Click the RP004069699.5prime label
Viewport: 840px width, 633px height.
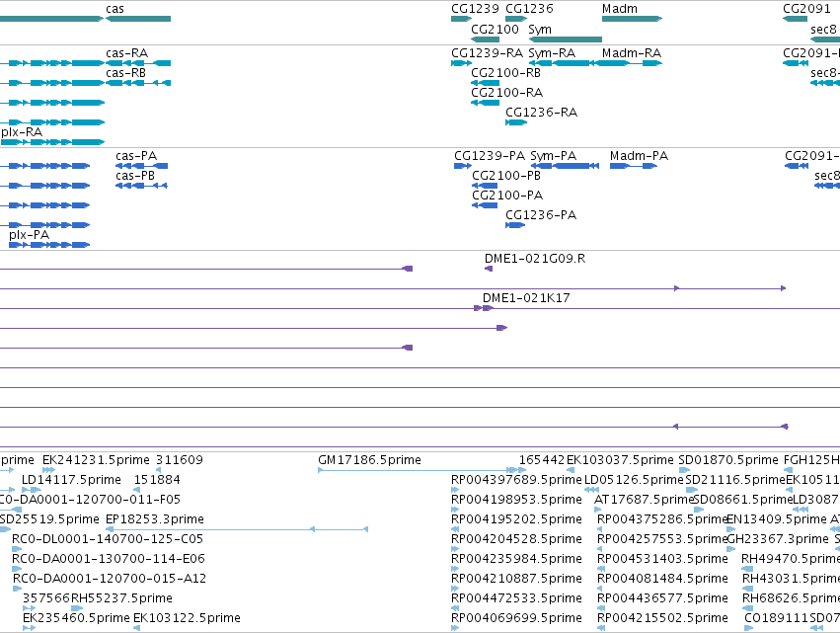click(516, 618)
